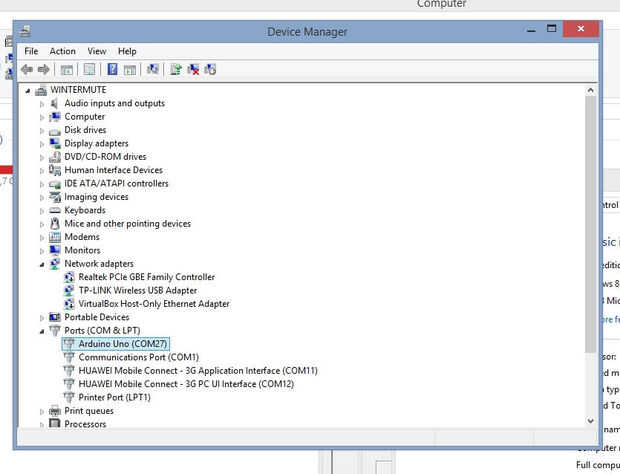The width and height of the screenshot is (620, 474).
Task: Select Printer Port (LPT1) label
Action: [x=114, y=397]
